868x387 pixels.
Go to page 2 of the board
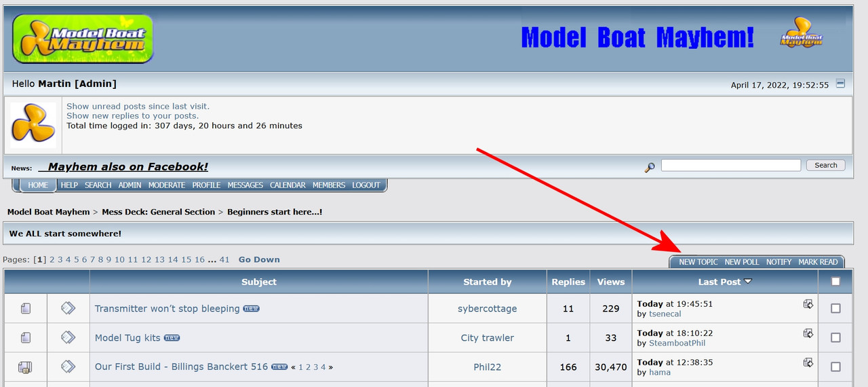tap(52, 259)
